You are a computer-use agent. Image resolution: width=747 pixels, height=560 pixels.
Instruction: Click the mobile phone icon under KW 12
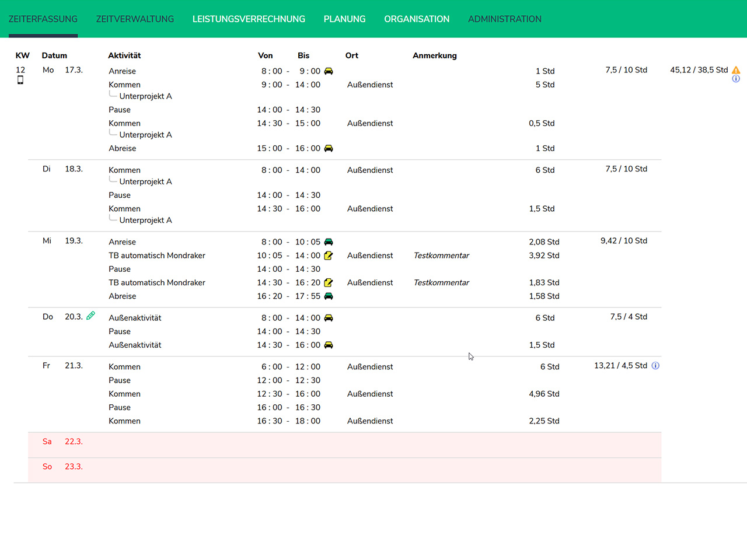click(20, 80)
